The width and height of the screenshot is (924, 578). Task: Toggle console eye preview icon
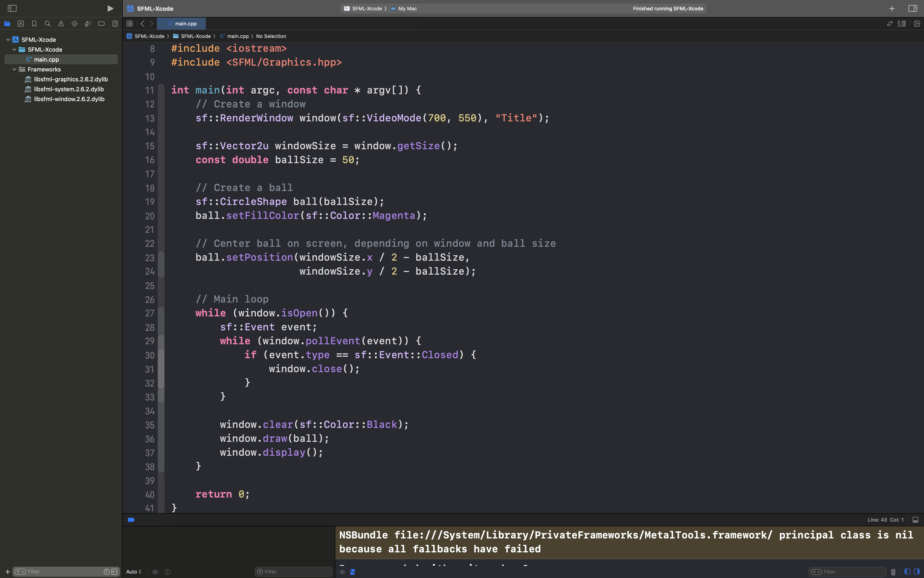342,572
